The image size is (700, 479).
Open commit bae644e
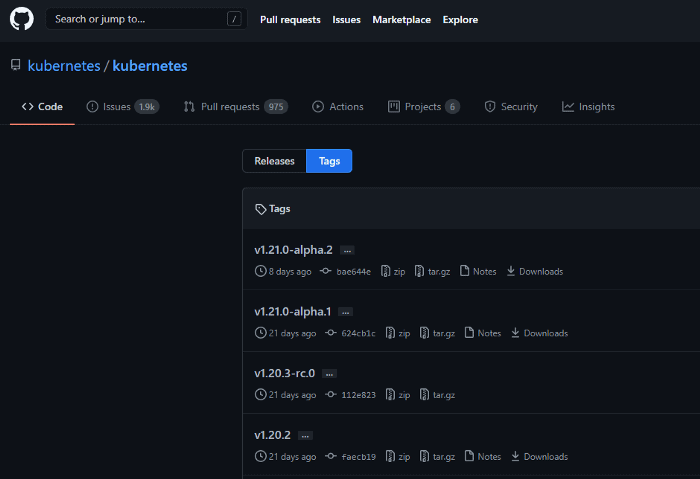[354, 271]
